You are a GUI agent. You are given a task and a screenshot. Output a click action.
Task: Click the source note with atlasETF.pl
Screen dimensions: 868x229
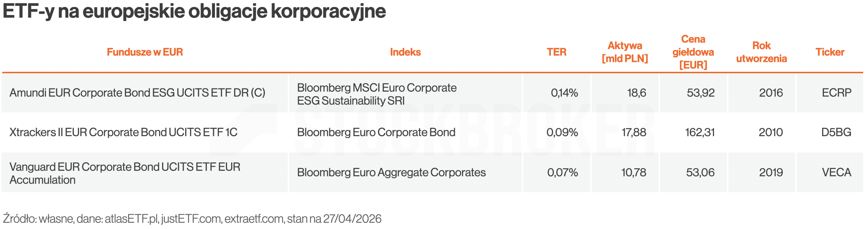click(192, 219)
